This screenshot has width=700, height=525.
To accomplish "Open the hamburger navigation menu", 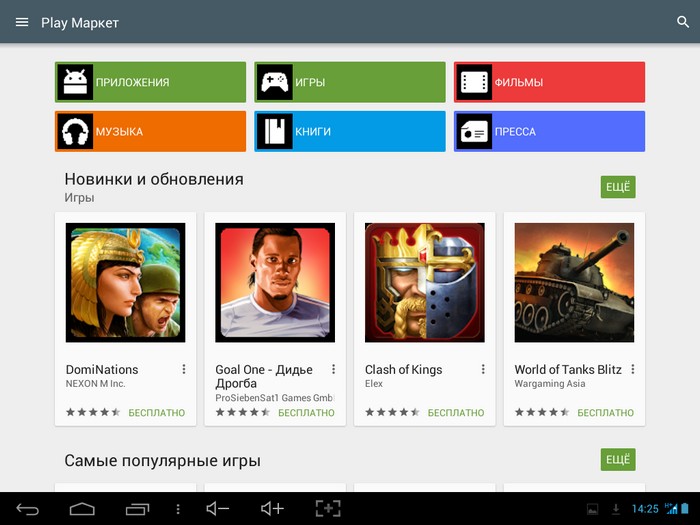I will tap(22, 22).
